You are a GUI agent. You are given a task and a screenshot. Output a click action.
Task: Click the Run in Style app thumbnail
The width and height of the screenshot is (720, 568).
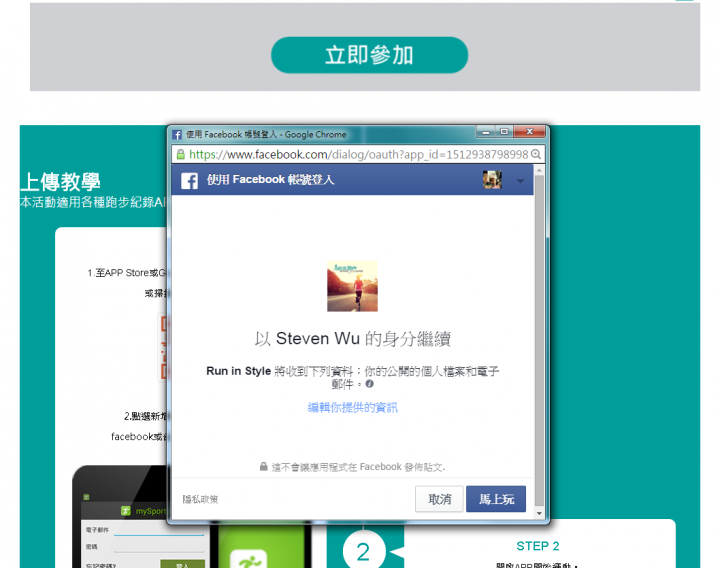[x=352, y=286]
